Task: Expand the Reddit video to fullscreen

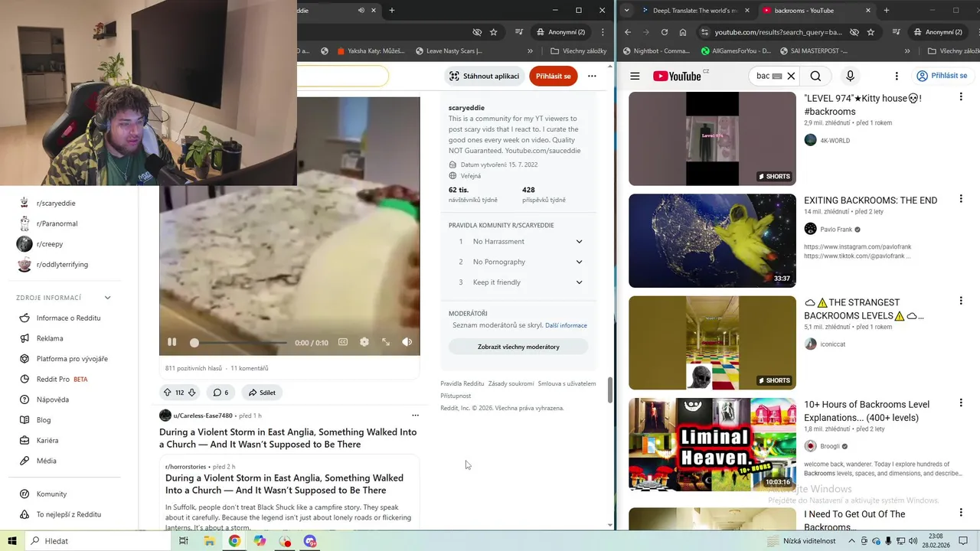Action: [x=386, y=342]
